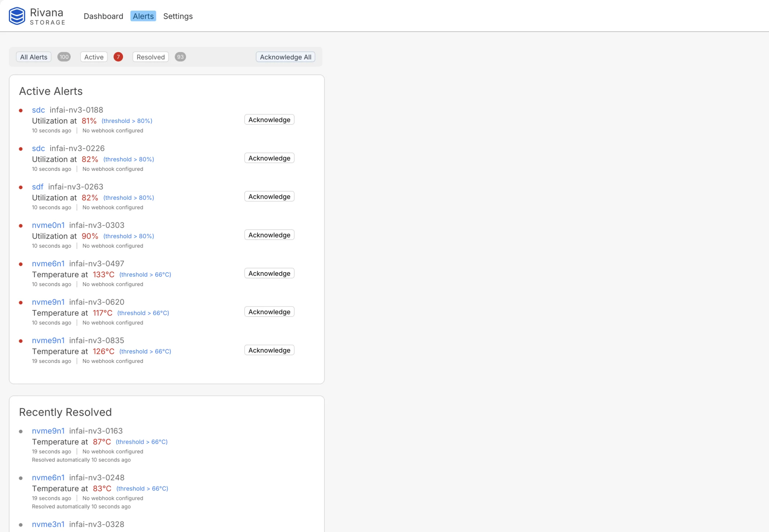Click gray status dot for infai-nv3-0248

pos(21,478)
